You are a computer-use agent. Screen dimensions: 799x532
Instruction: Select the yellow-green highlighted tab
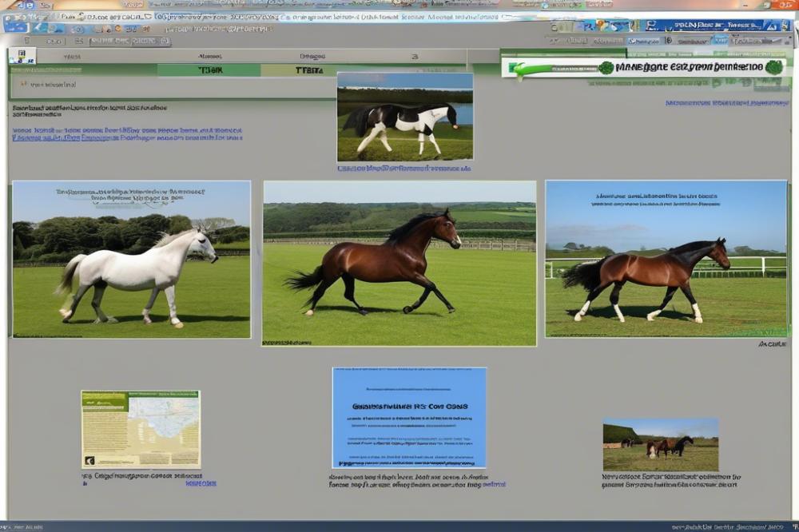[x=308, y=70]
